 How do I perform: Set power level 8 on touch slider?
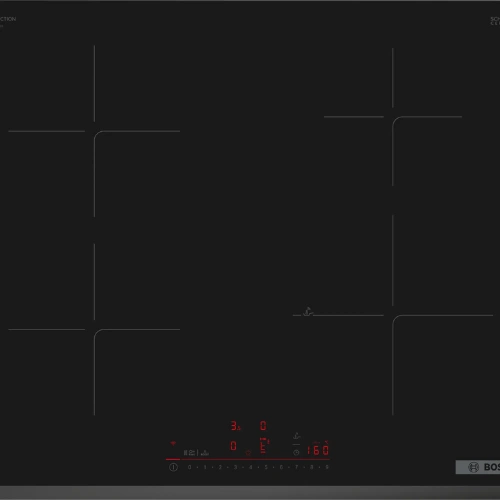click(312, 467)
